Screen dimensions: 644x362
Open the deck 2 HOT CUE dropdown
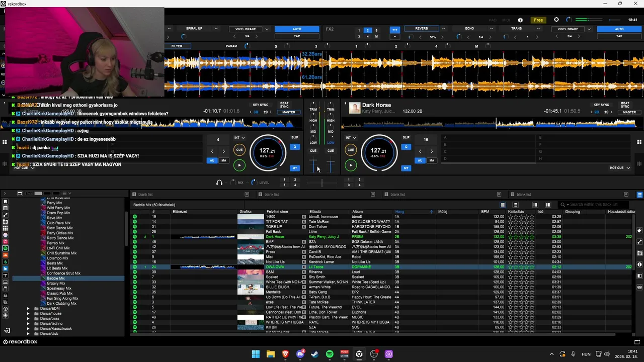[x=620, y=168]
